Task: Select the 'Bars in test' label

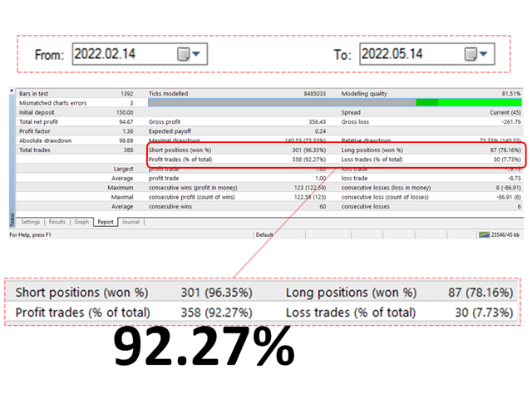Action: coord(33,94)
